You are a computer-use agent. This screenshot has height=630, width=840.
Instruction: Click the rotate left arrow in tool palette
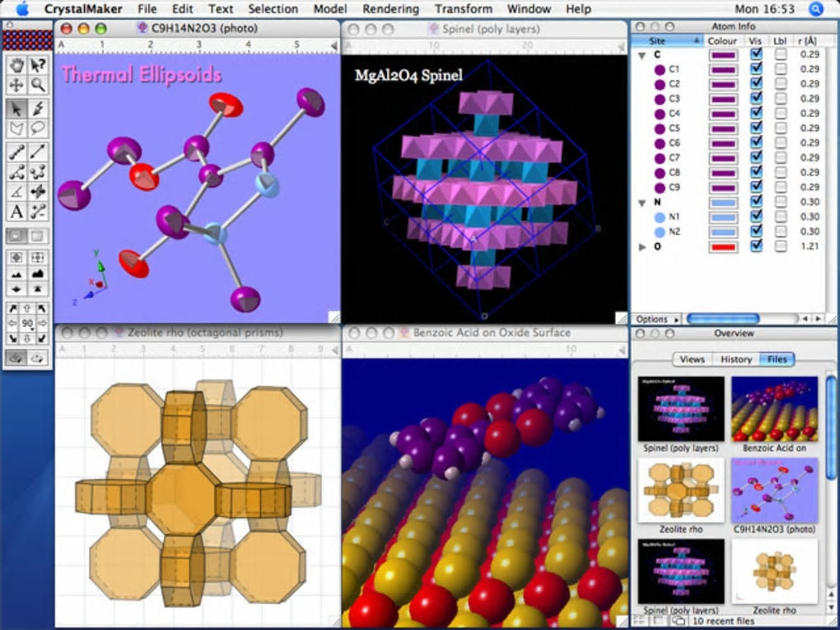point(12,324)
